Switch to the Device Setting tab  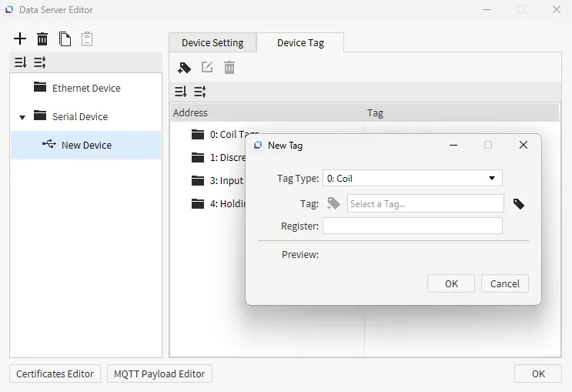click(x=212, y=43)
